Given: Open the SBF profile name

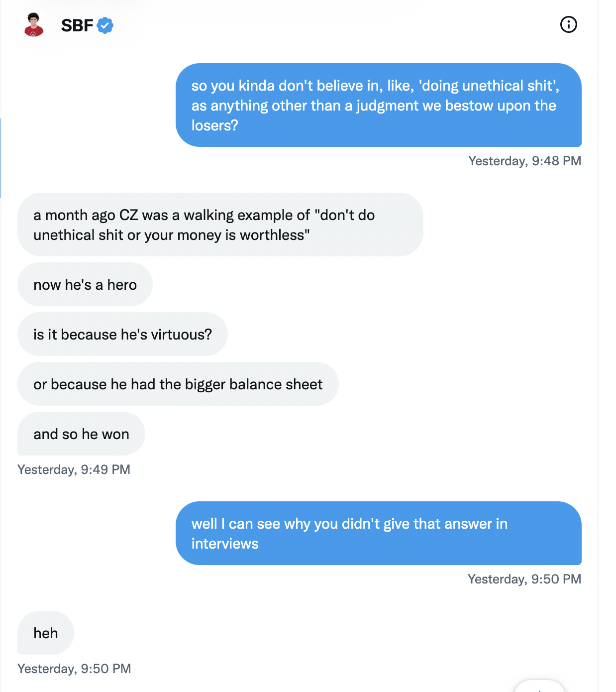Looking at the screenshot, I should point(77,25).
